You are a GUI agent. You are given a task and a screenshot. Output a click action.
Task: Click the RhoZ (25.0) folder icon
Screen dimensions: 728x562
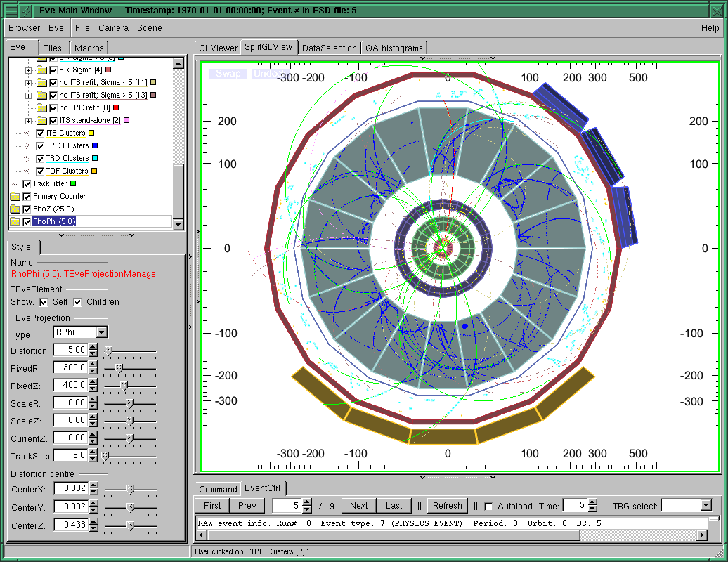[x=15, y=209]
